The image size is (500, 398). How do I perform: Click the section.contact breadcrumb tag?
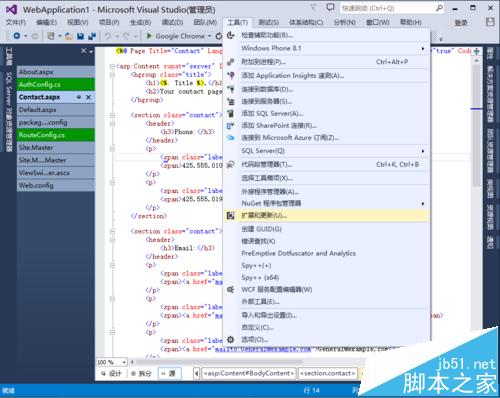(x=328, y=373)
